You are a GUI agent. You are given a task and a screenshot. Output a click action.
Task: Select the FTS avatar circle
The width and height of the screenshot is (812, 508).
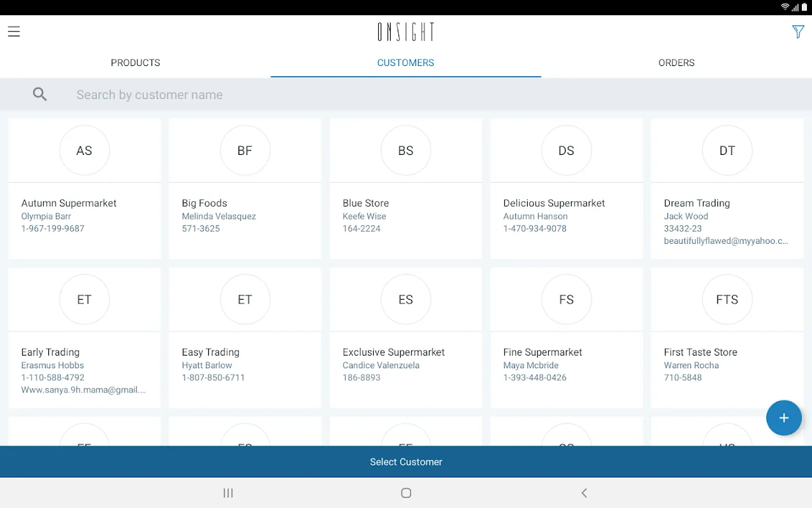[727, 300]
